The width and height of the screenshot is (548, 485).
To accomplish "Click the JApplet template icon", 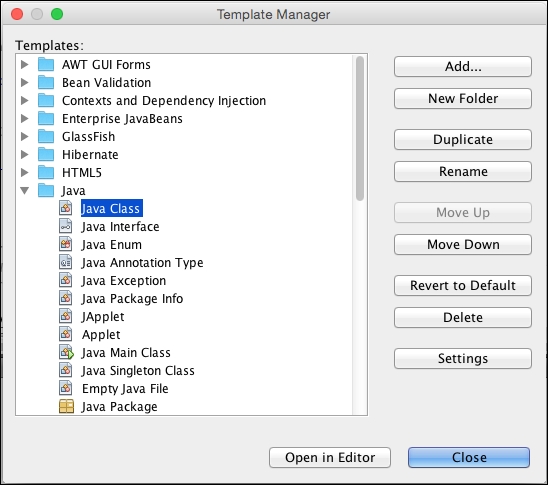I will pyautogui.click(x=65, y=316).
